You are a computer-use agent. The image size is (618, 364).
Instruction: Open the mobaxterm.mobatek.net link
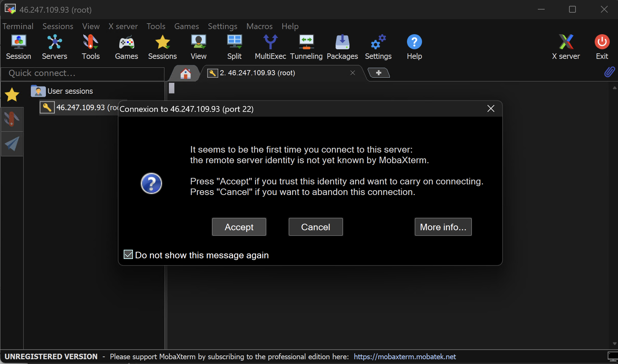(x=405, y=357)
